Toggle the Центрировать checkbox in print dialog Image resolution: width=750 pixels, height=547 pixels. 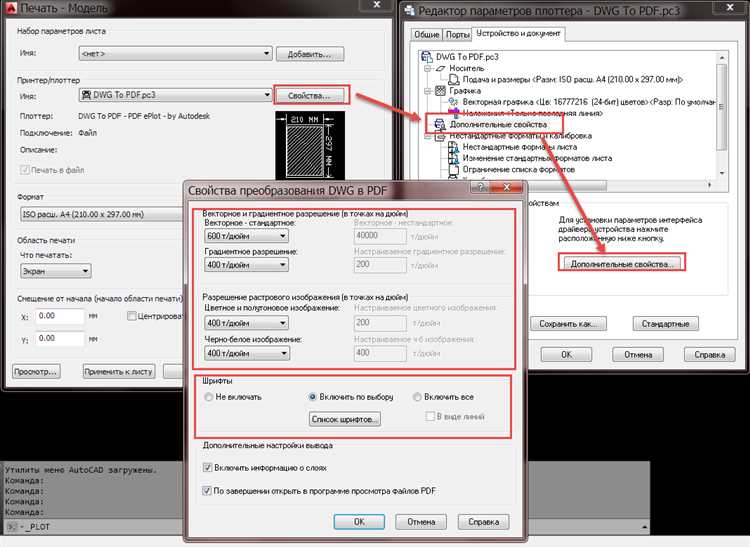(132, 316)
